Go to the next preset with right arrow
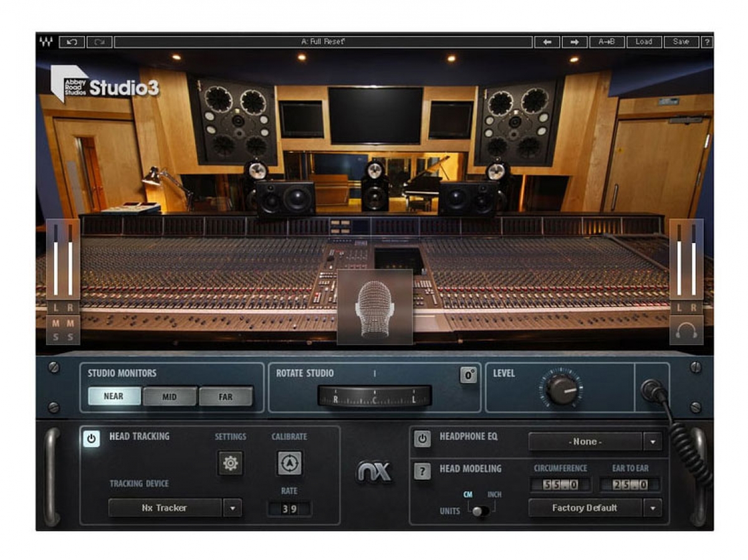This screenshot has height=560, width=748. pyautogui.click(x=575, y=42)
